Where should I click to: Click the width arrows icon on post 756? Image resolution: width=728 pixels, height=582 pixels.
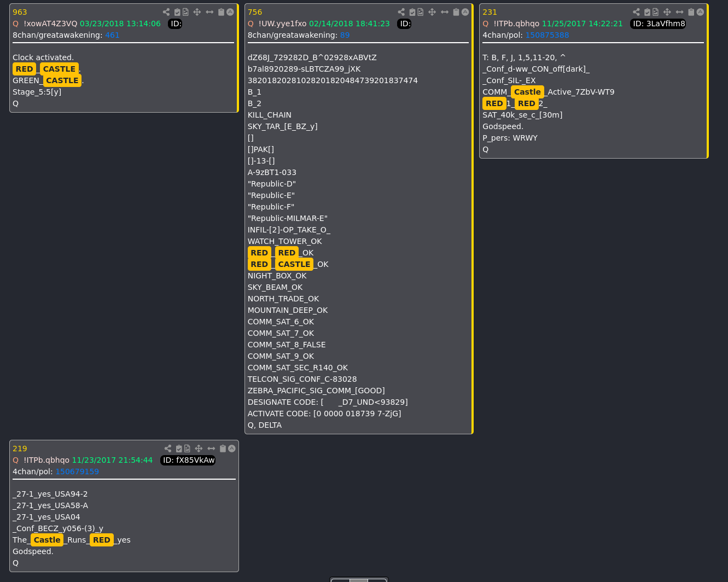[x=445, y=12]
